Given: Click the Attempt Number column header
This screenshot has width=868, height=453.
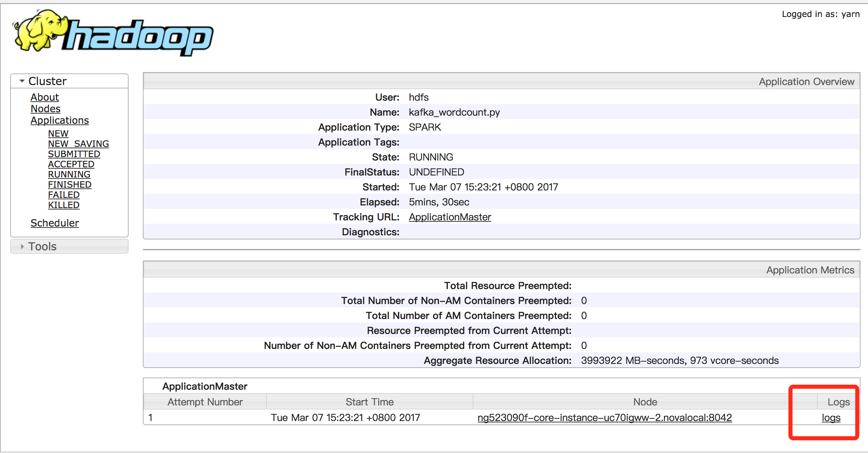Looking at the screenshot, I should pos(205,402).
